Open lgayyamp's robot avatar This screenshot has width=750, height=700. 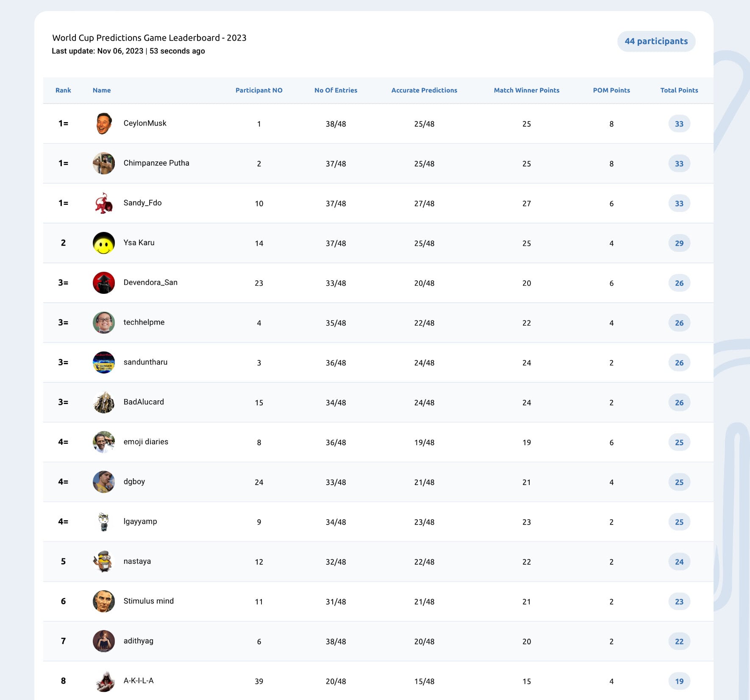(x=104, y=522)
